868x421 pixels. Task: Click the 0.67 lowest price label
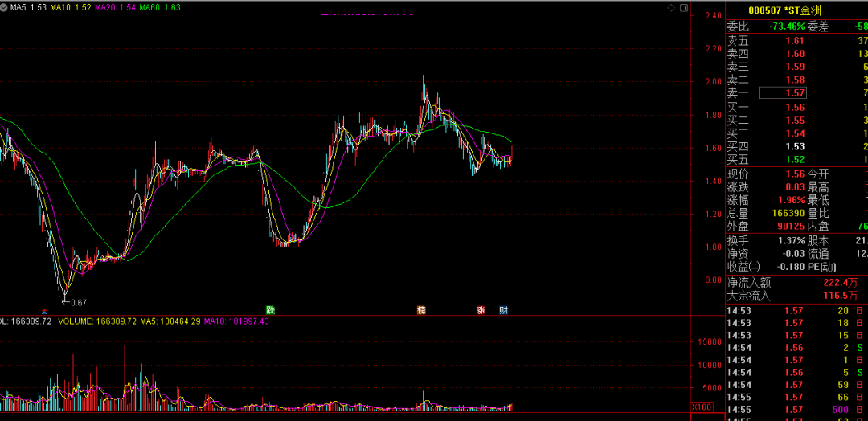click(78, 303)
